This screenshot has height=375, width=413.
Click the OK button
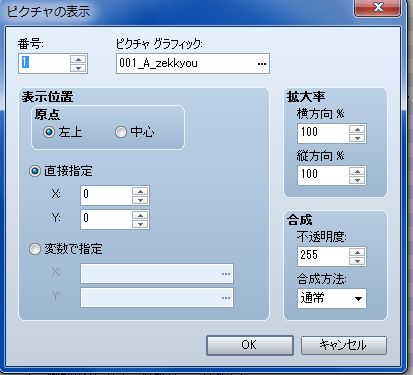[250, 345]
